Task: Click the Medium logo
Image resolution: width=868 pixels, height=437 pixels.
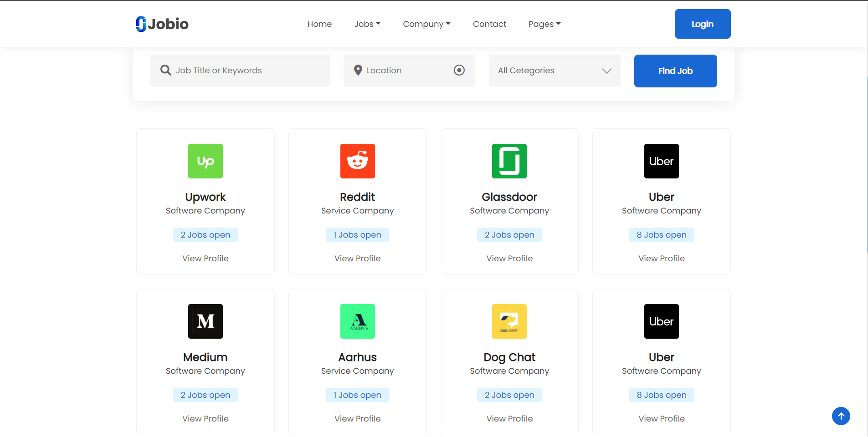Action: coord(205,321)
